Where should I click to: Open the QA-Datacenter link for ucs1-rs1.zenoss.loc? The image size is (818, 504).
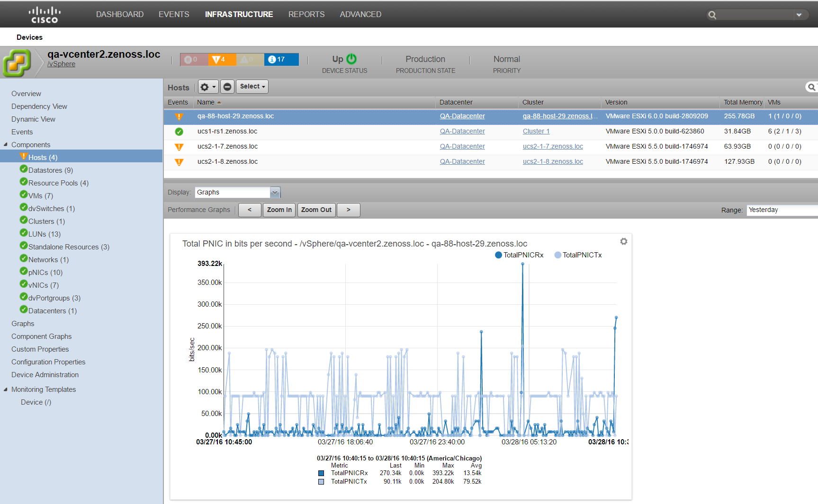point(462,131)
